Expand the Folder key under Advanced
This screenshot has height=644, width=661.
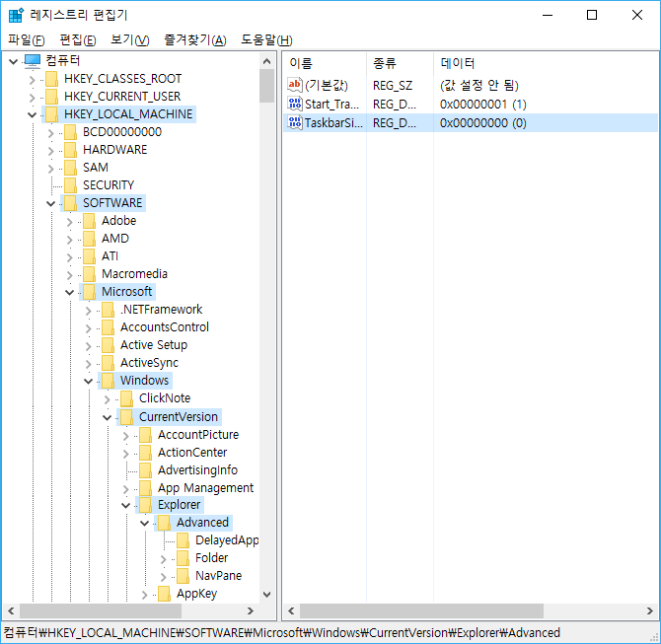[164, 559]
